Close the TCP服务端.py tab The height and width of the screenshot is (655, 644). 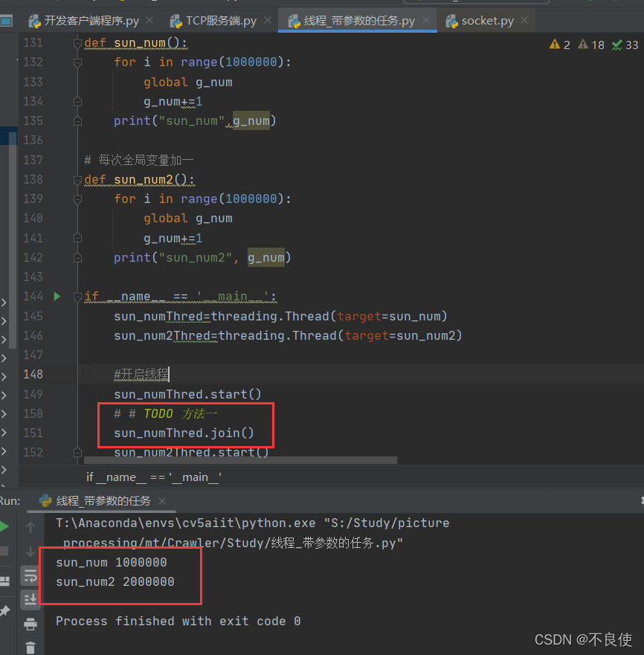click(268, 20)
